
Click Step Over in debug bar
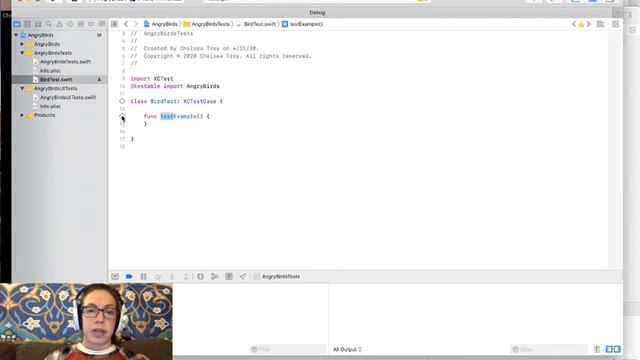point(158,276)
